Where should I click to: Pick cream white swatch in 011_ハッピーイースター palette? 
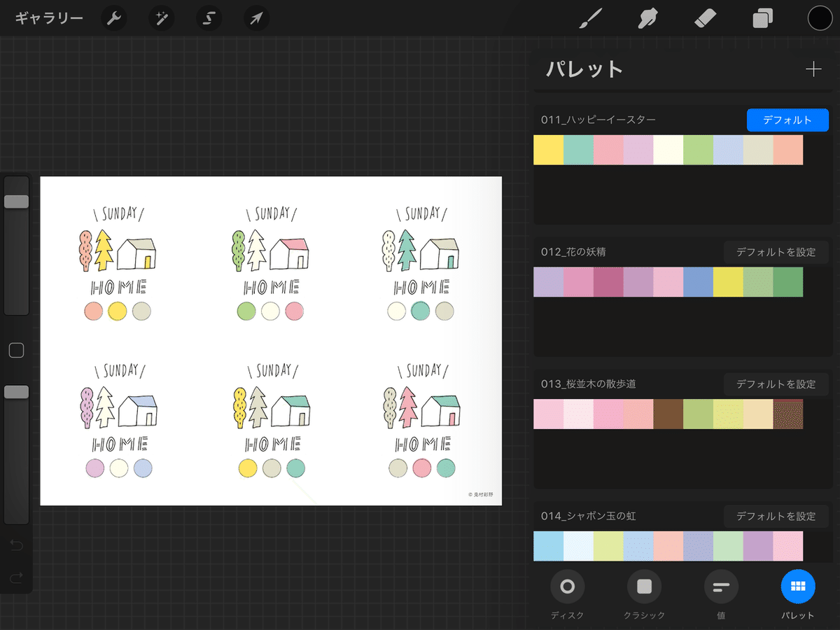click(668, 150)
